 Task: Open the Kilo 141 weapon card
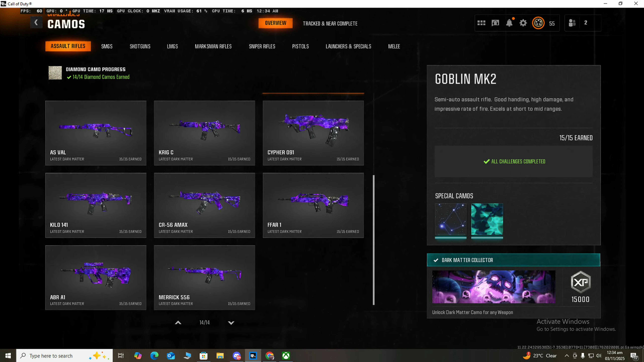(96, 205)
